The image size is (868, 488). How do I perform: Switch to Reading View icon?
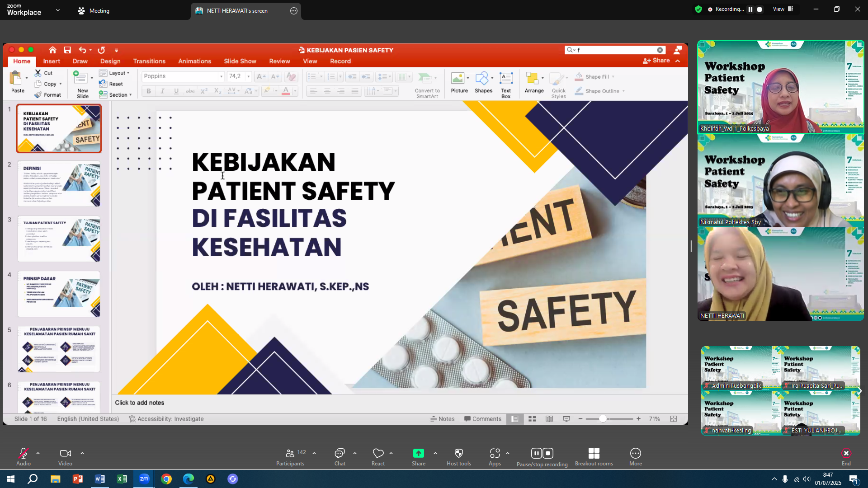[x=549, y=419]
